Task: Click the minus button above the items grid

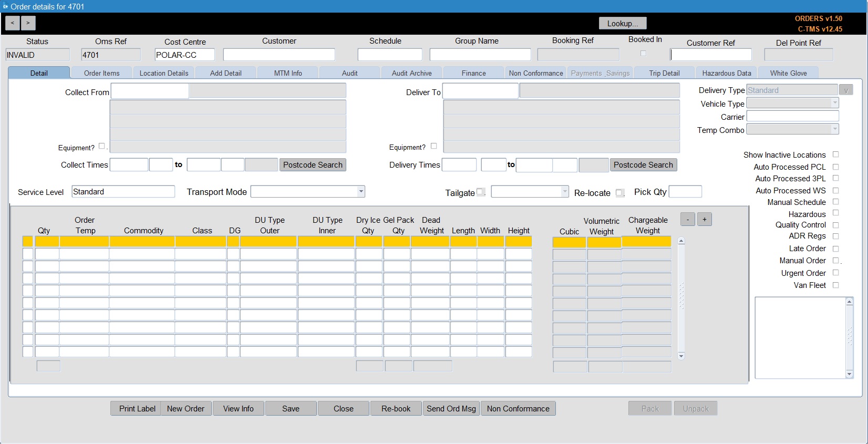Action: click(x=687, y=219)
